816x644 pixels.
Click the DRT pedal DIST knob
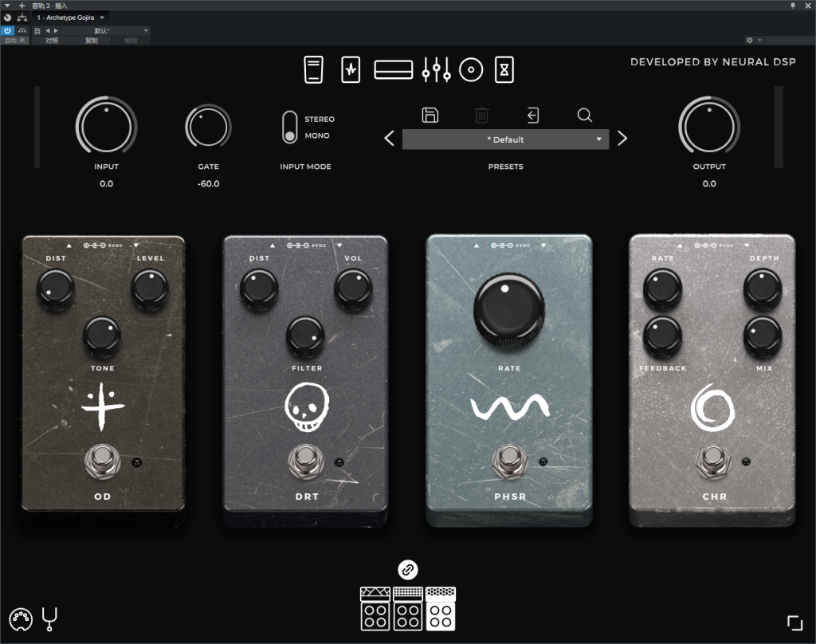pos(259,288)
